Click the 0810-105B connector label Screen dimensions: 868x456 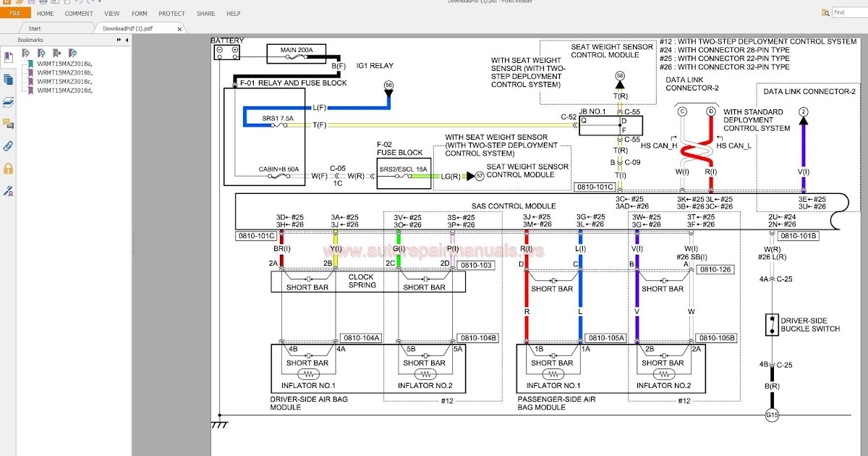716,338
